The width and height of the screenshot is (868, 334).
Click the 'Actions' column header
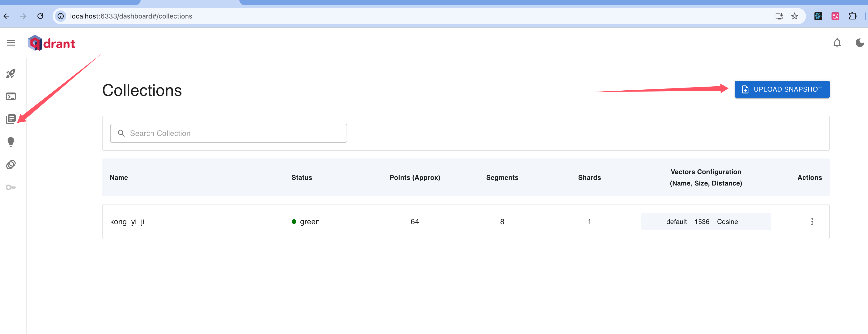click(x=809, y=177)
